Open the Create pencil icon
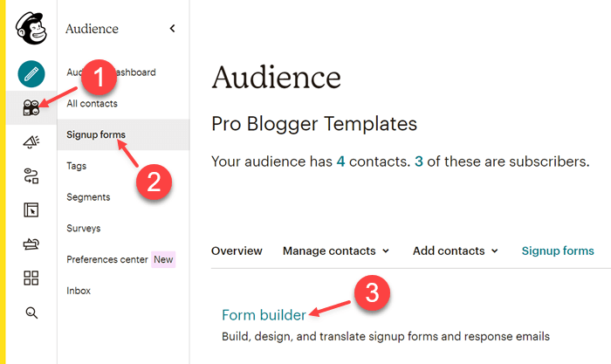The width and height of the screenshot is (611, 364). [31, 73]
